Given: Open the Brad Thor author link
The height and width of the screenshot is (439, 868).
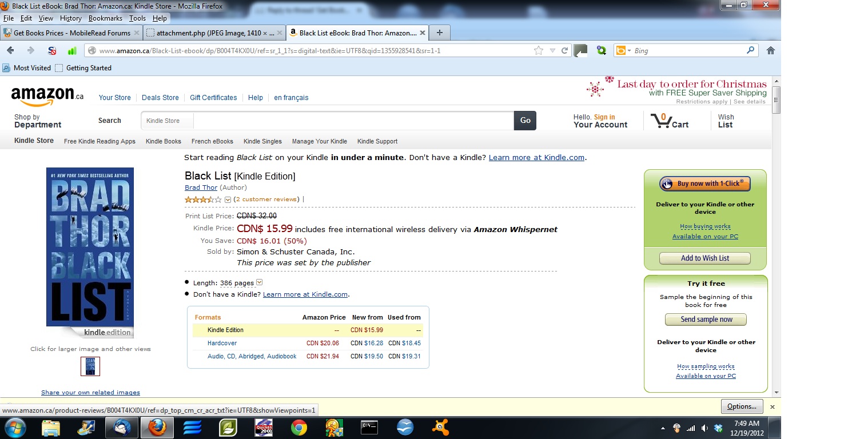Looking at the screenshot, I should (x=201, y=187).
